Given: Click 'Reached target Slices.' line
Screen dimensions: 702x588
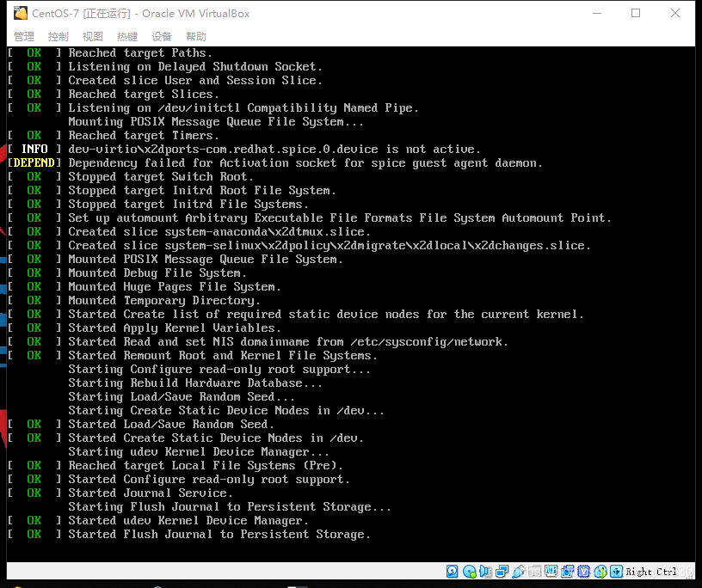Looking at the screenshot, I should (x=144, y=94).
